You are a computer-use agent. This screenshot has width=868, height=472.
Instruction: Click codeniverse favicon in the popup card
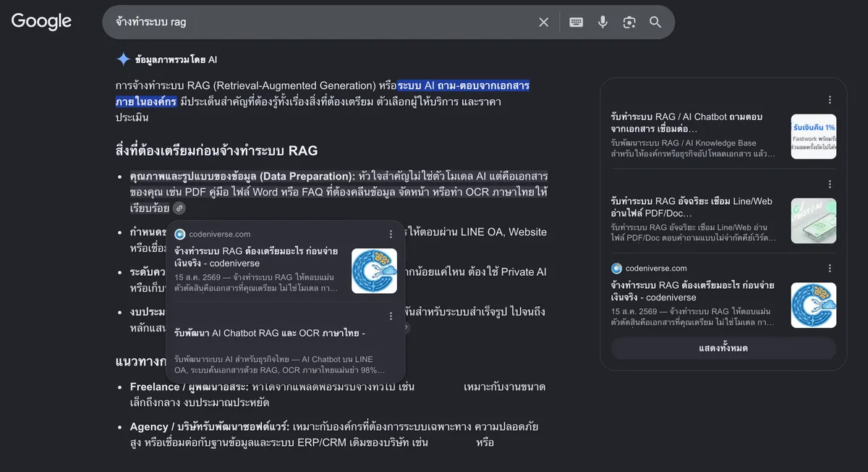coord(180,234)
